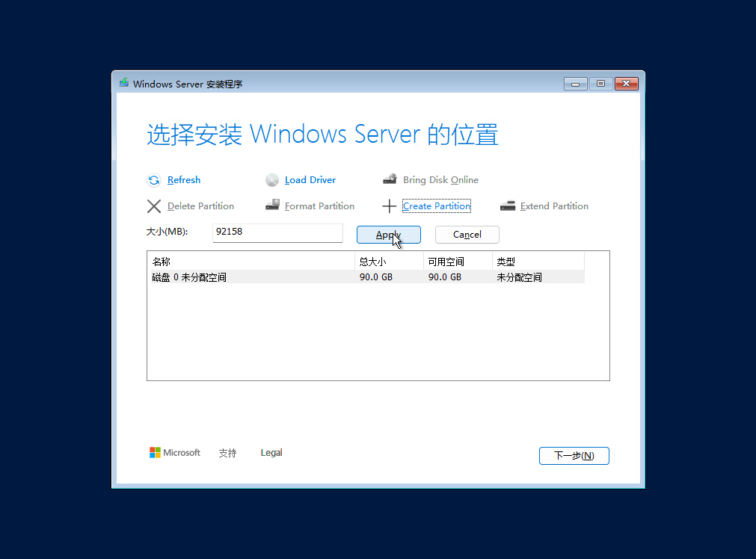This screenshot has height=559, width=756.
Task: Click the Windows Server setup title icon
Action: click(124, 83)
